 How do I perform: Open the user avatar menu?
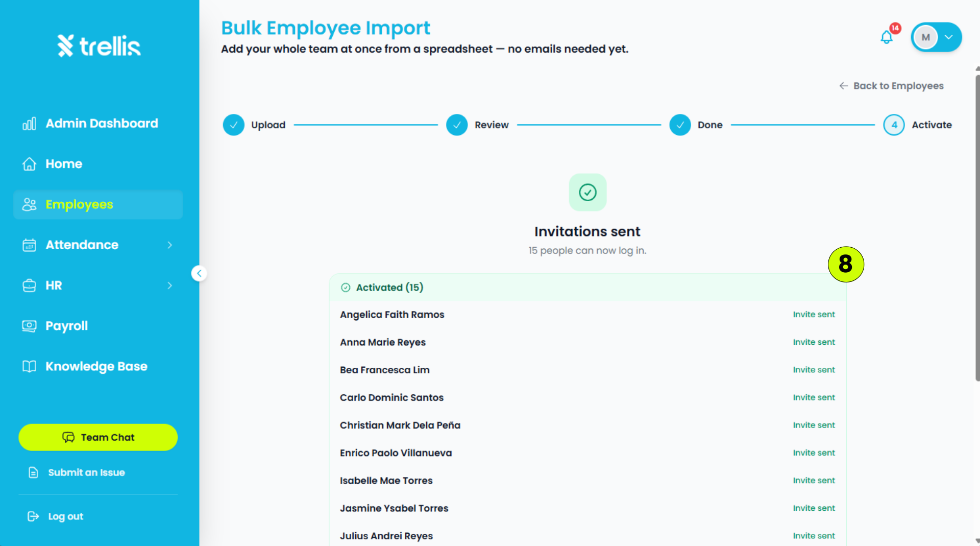tap(936, 37)
